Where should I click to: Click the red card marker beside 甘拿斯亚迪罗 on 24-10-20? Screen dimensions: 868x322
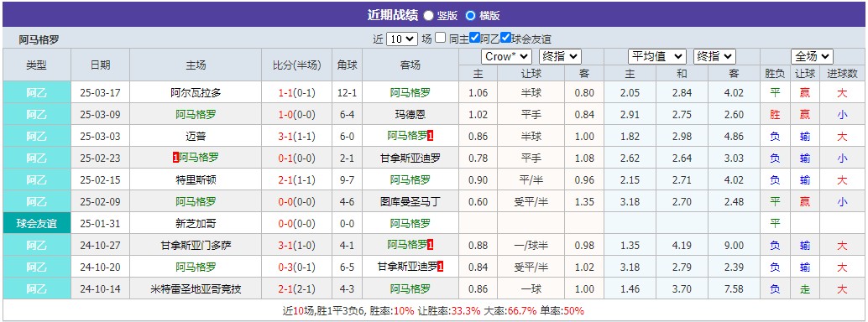click(441, 267)
